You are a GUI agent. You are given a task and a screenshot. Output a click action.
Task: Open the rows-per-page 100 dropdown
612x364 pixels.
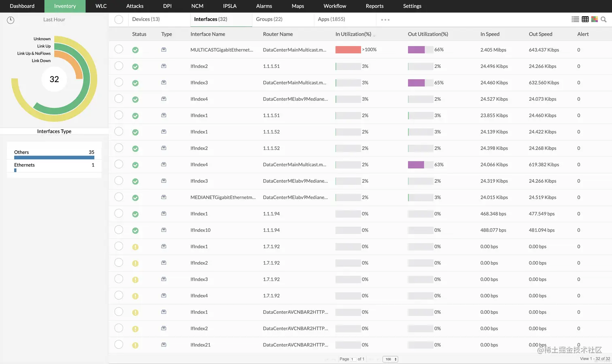tap(390, 359)
